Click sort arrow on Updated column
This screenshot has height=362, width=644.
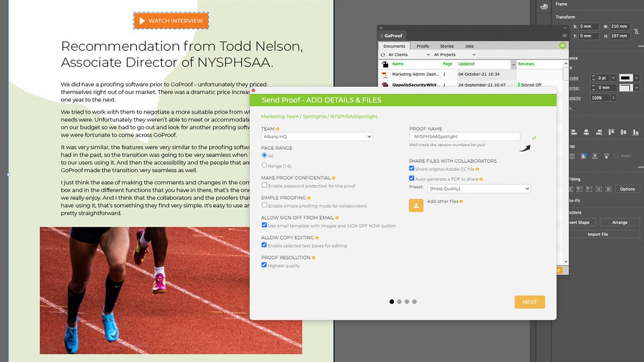click(x=514, y=64)
